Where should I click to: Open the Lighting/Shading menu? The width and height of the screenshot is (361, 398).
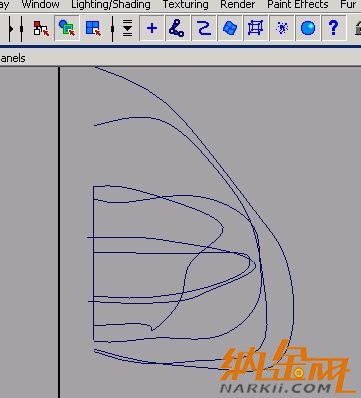[x=111, y=5]
